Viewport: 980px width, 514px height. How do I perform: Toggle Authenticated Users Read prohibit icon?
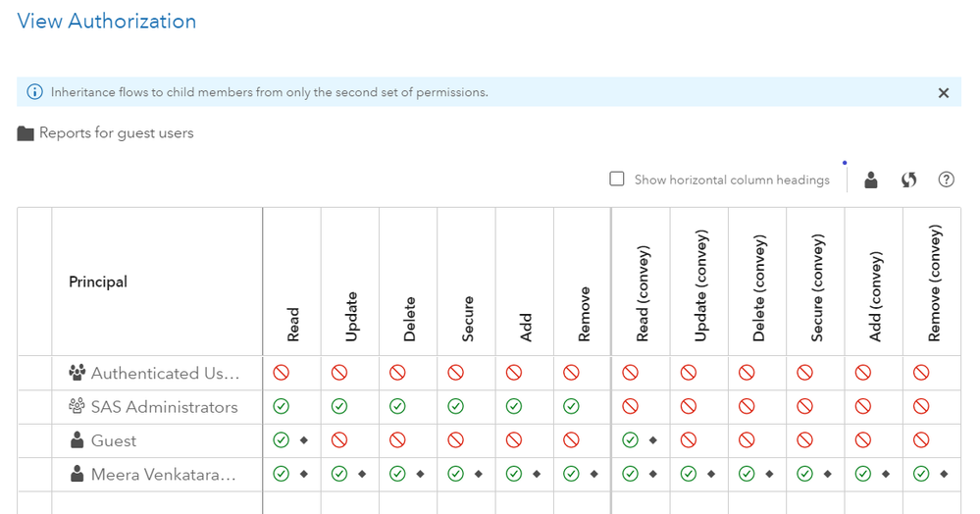(282, 373)
